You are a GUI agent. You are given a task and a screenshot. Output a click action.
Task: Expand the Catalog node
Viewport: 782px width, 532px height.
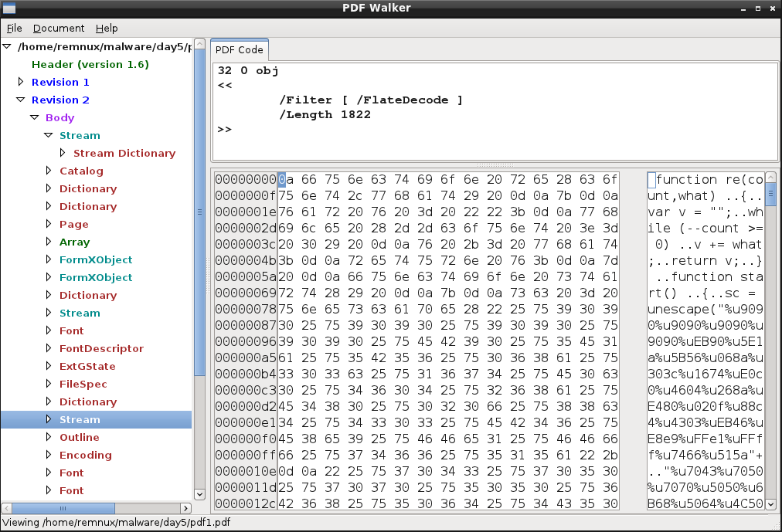tap(49, 171)
